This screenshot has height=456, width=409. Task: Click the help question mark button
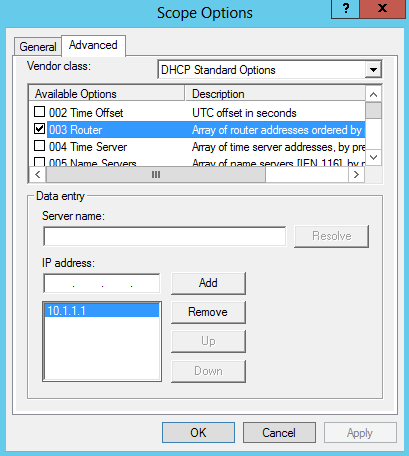(x=346, y=8)
